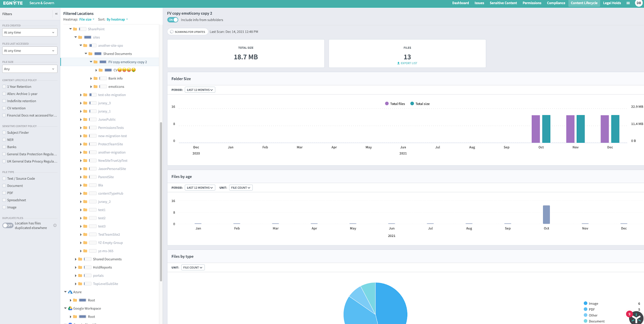Click the Export List link
Image resolution: width=644 pixels, height=324 pixels.
[407, 63]
